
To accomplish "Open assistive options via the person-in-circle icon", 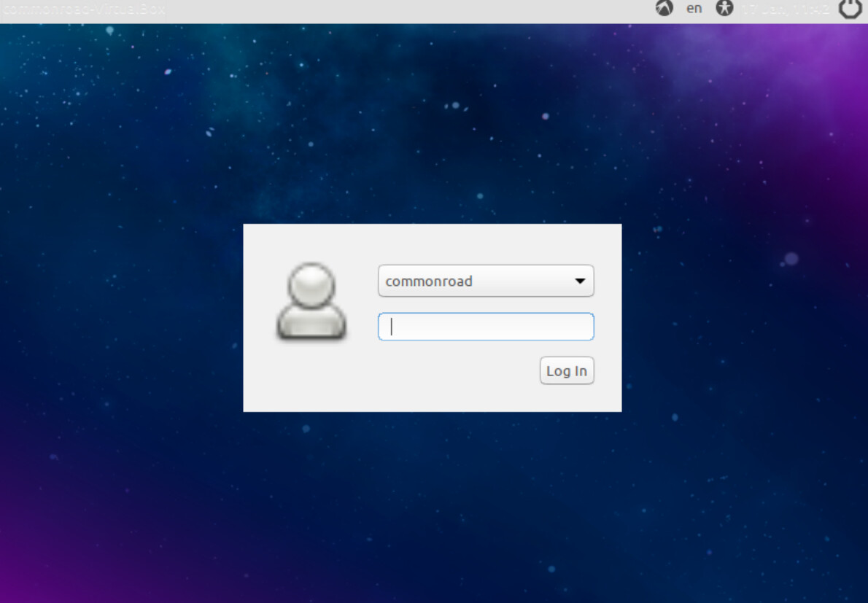I will tap(724, 9).
